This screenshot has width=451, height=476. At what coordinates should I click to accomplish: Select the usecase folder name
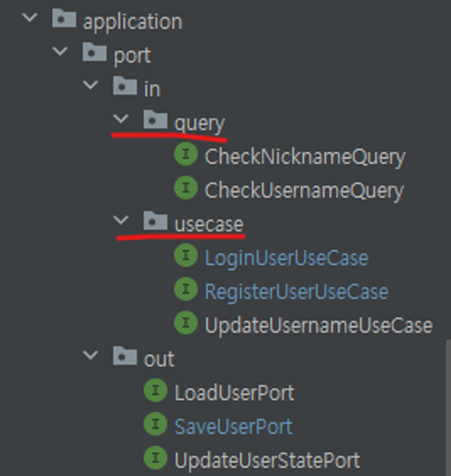point(209,224)
